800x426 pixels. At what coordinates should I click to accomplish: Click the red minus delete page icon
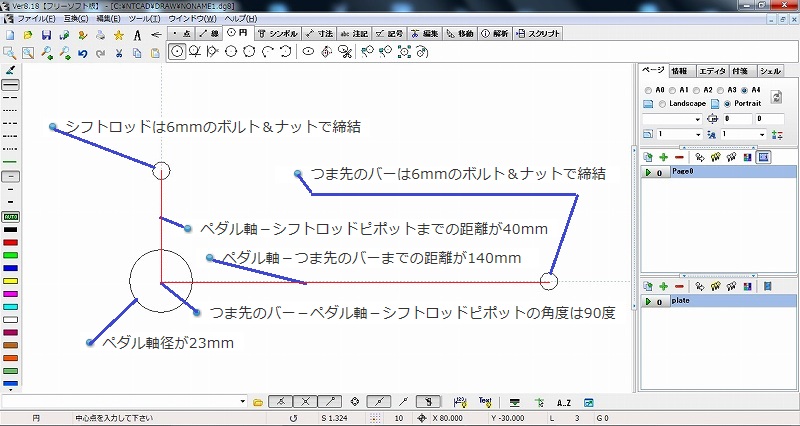679,157
